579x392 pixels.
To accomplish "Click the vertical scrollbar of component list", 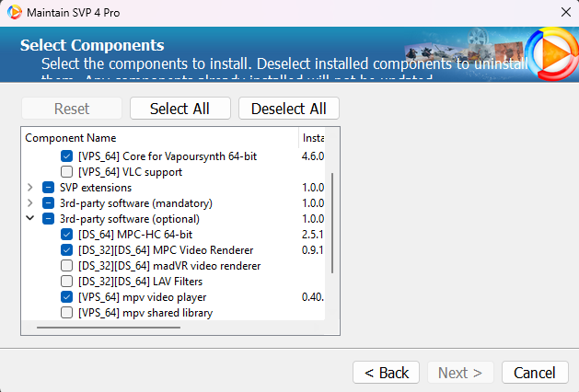I will tap(332, 223).
